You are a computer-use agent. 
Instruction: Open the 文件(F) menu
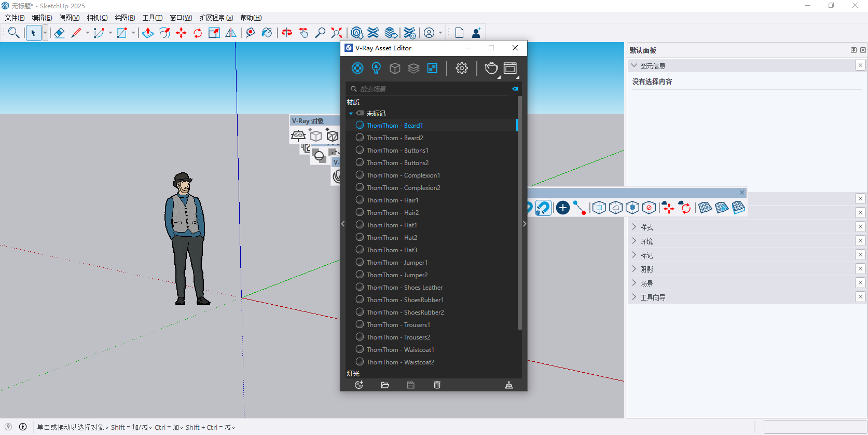coord(15,18)
